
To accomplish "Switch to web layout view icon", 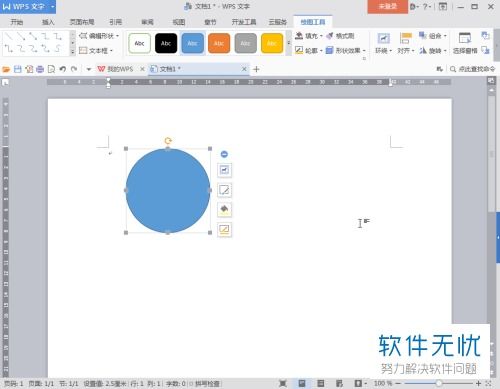I will (339, 383).
